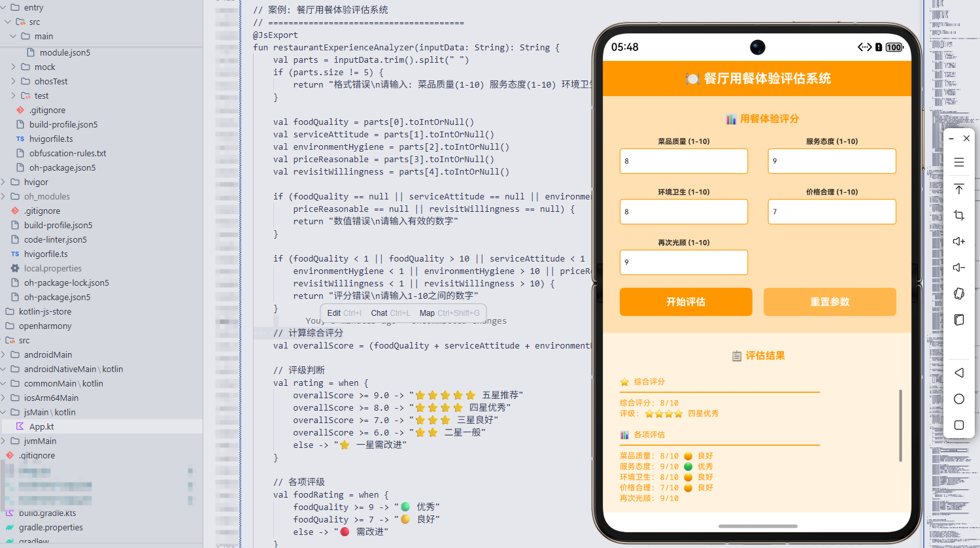
Task: Click the phone status bar connection arrows icon
Action: pyautogui.click(x=864, y=47)
